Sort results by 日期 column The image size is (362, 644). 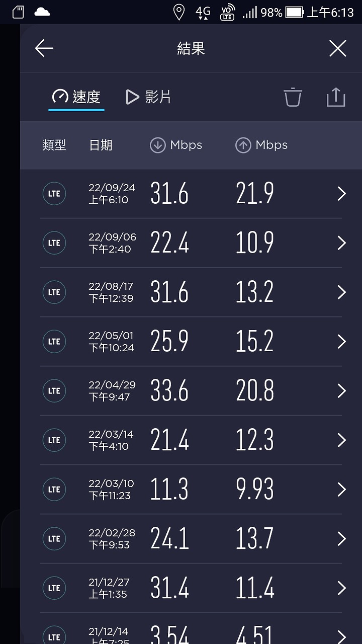pyautogui.click(x=101, y=145)
